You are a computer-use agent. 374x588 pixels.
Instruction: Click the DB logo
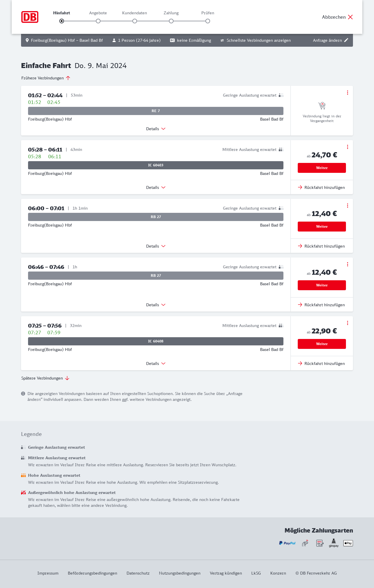[30, 17]
